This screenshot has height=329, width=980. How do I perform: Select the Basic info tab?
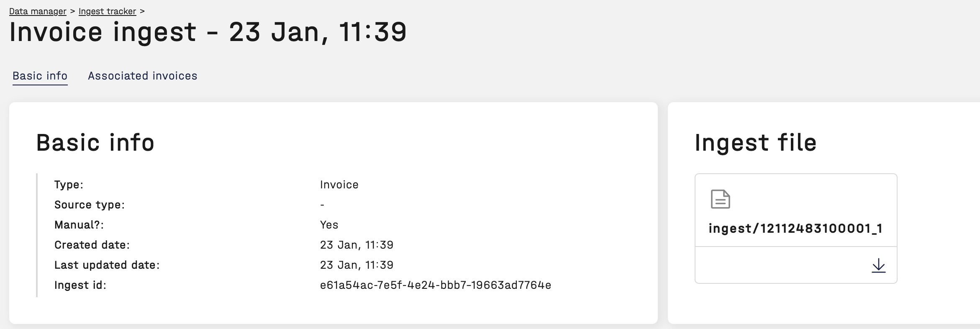pos(40,76)
